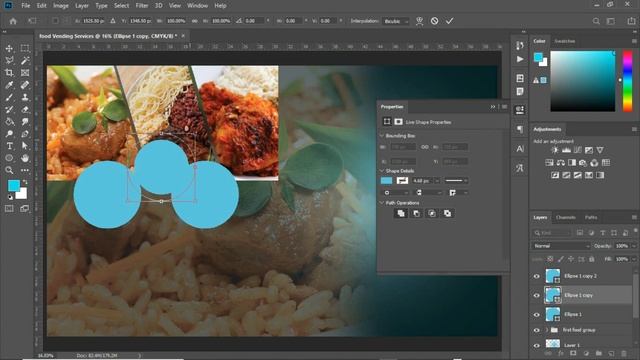Open the Layer menu
Viewport: 640px width, 360px height.
pyautogui.click(x=82, y=6)
